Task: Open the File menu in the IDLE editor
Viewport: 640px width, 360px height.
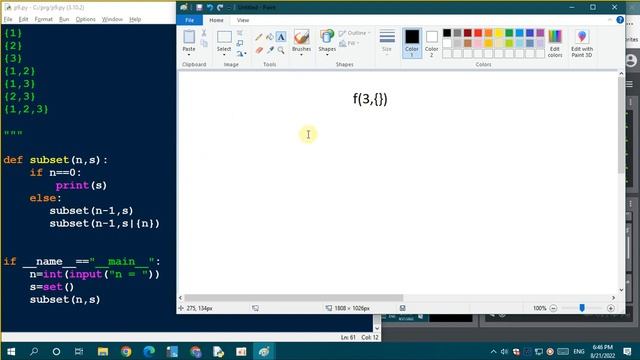Action: 8,19
